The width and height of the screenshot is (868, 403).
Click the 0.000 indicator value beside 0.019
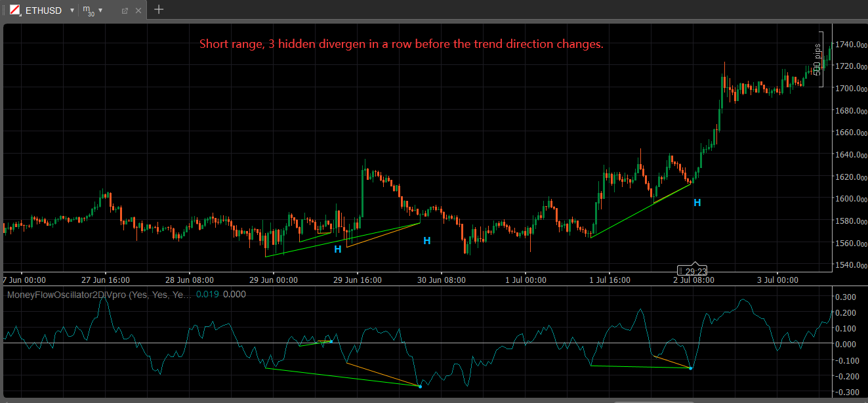click(234, 295)
